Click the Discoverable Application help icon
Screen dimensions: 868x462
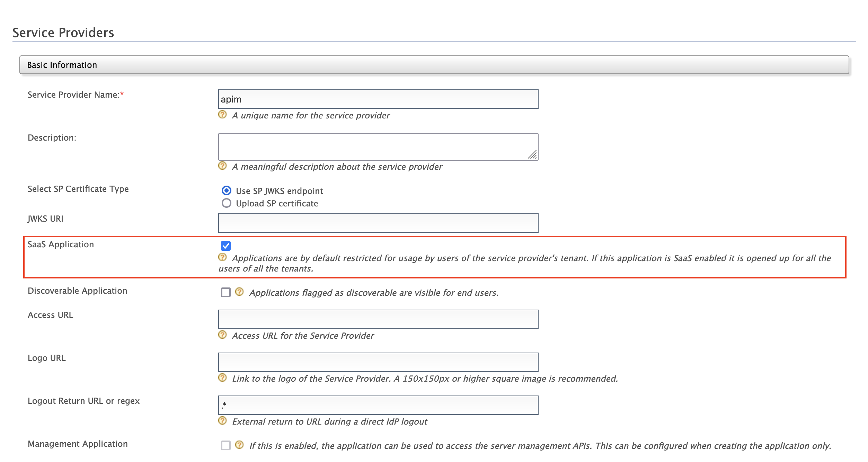239,292
